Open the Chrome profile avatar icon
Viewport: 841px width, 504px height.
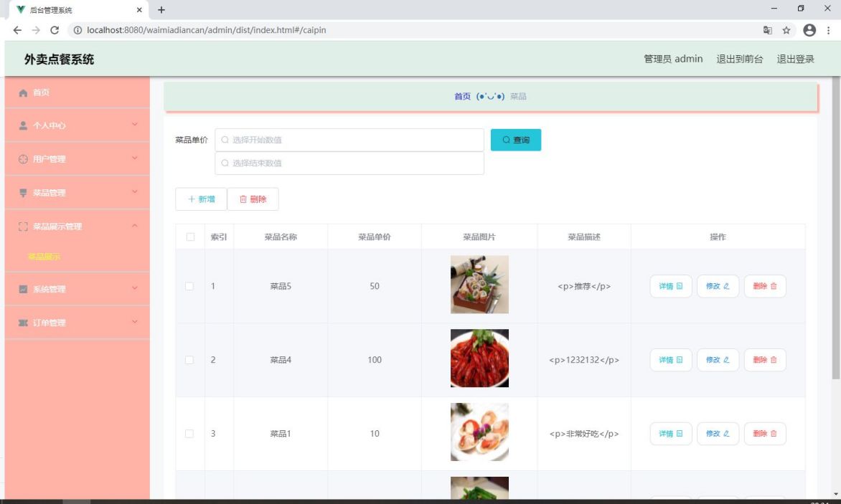click(x=809, y=30)
